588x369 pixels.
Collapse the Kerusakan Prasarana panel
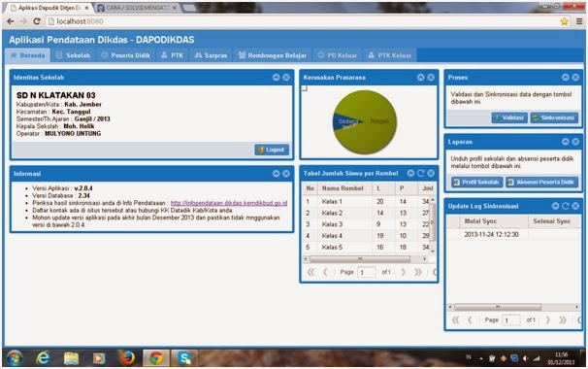point(421,78)
